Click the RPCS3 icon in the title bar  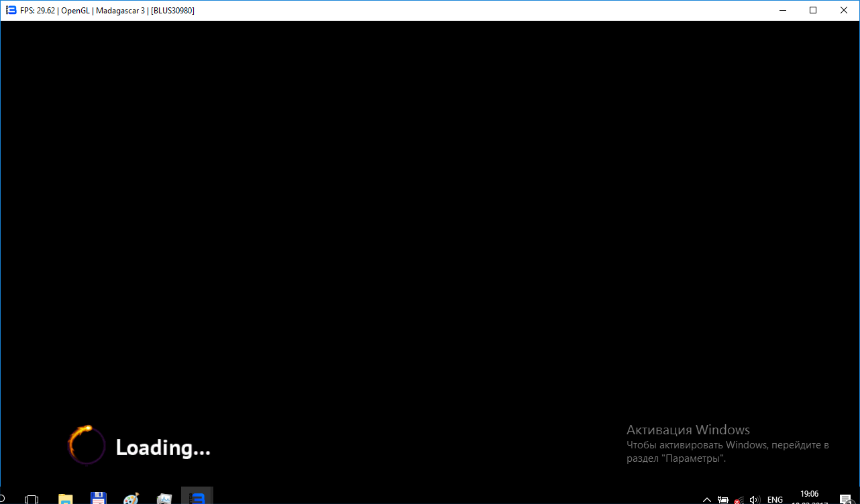coord(11,10)
